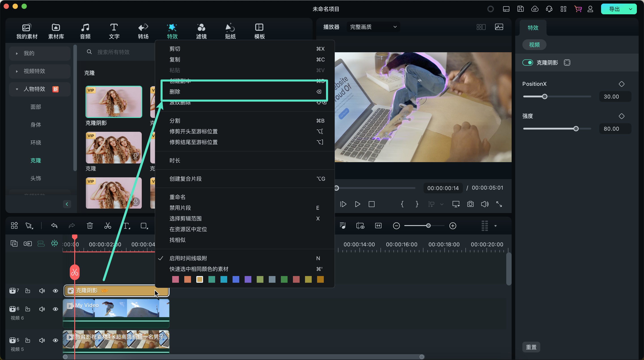Click the 导出 export button

[614, 9]
